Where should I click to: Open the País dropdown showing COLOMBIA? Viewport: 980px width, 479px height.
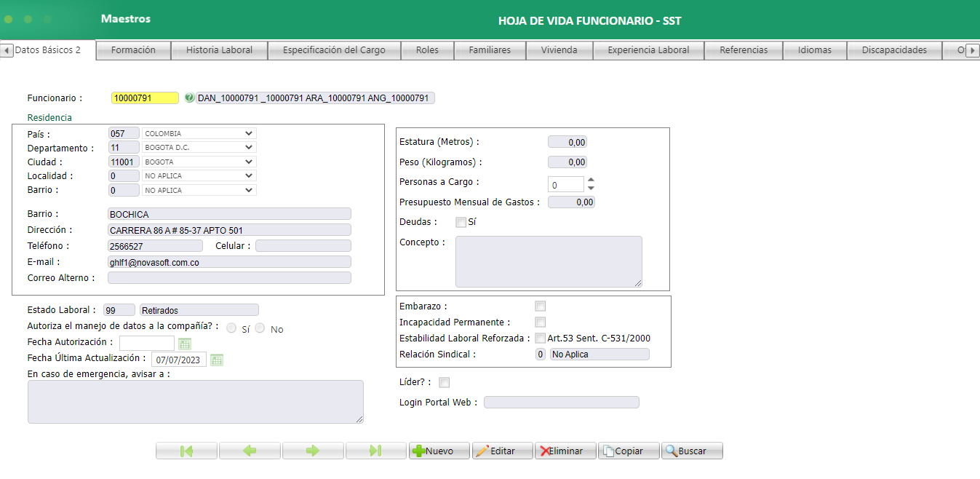point(199,134)
